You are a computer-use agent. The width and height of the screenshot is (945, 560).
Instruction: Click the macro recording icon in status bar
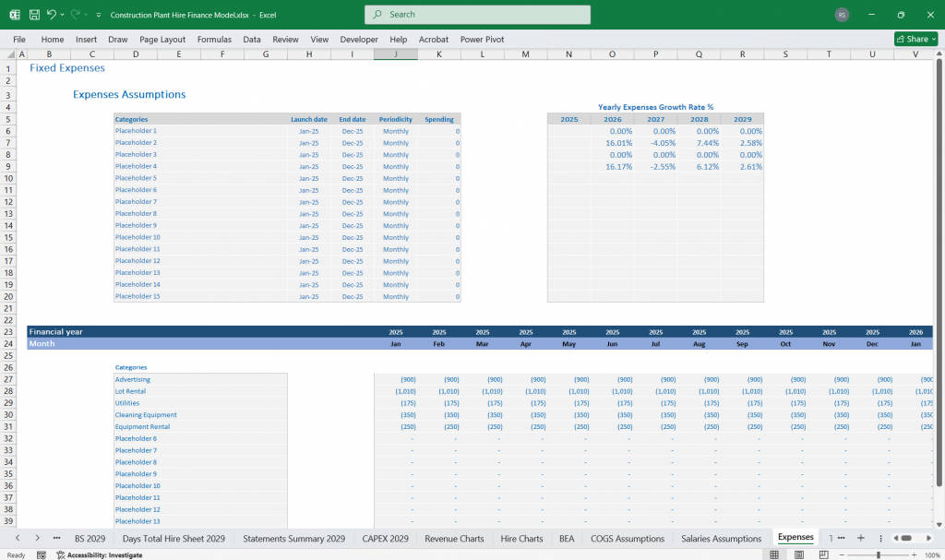(x=38, y=554)
